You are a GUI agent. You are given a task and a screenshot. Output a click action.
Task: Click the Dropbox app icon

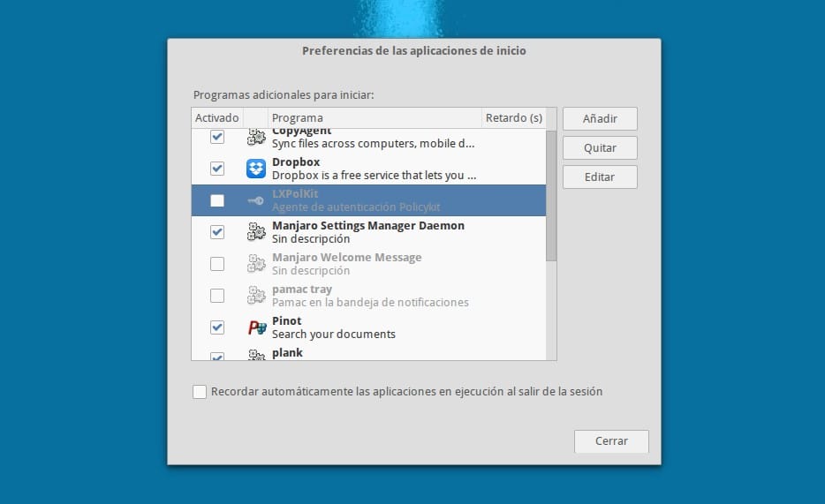[x=256, y=169]
